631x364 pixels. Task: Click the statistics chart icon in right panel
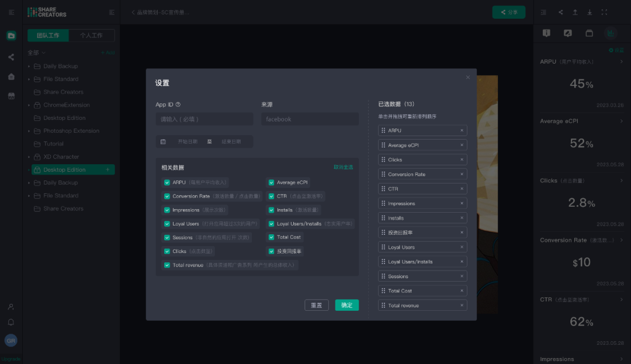[611, 33]
